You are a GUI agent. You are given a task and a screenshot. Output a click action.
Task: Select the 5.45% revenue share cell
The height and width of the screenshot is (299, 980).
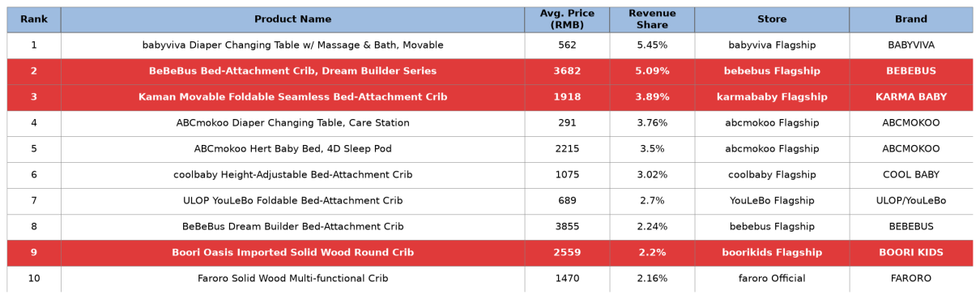[652, 45]
